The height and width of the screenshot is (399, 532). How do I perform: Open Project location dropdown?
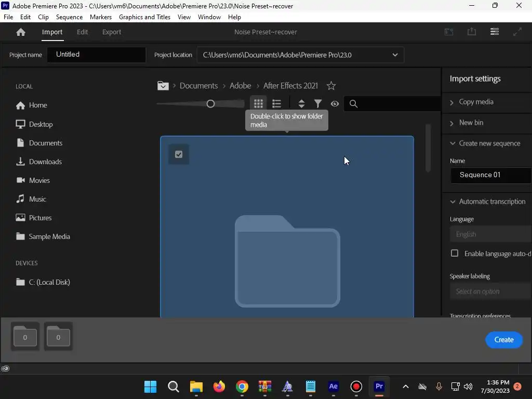click(x=300, y=55)
